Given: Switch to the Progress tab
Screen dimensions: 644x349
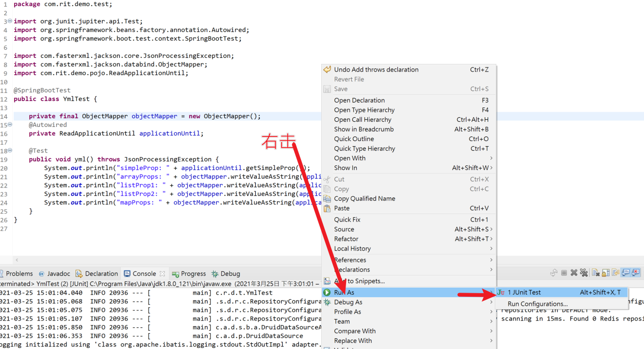Looking at the screenshot, I should 189,273.
